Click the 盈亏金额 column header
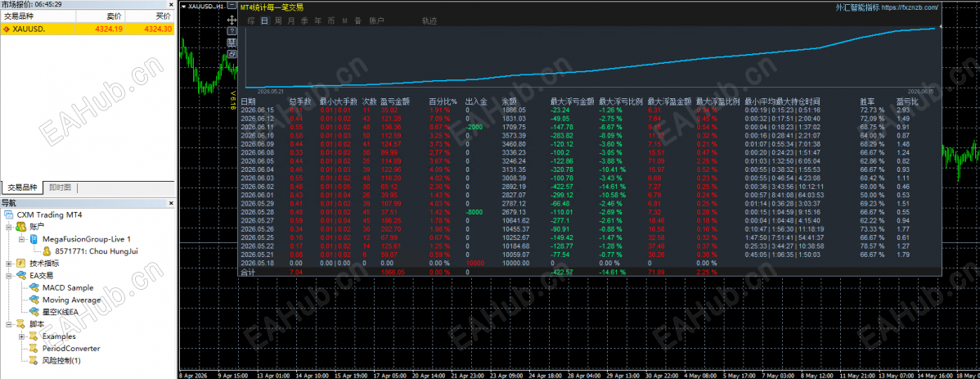The image size is (980, 379). (395, 101)
